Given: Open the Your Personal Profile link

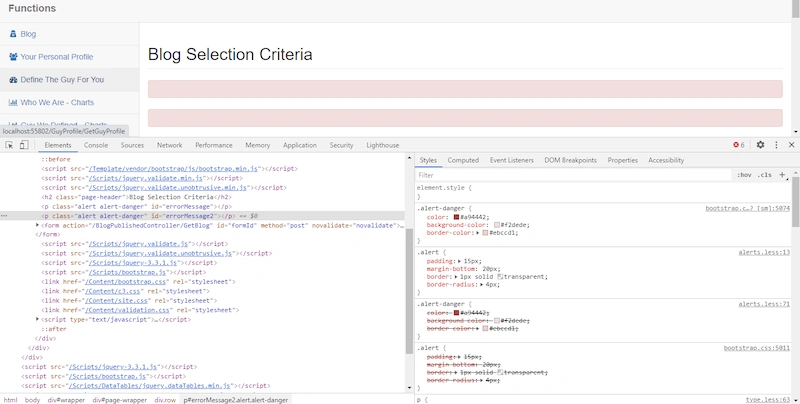Looking at the screenshot, I should (x=57, y=57).
